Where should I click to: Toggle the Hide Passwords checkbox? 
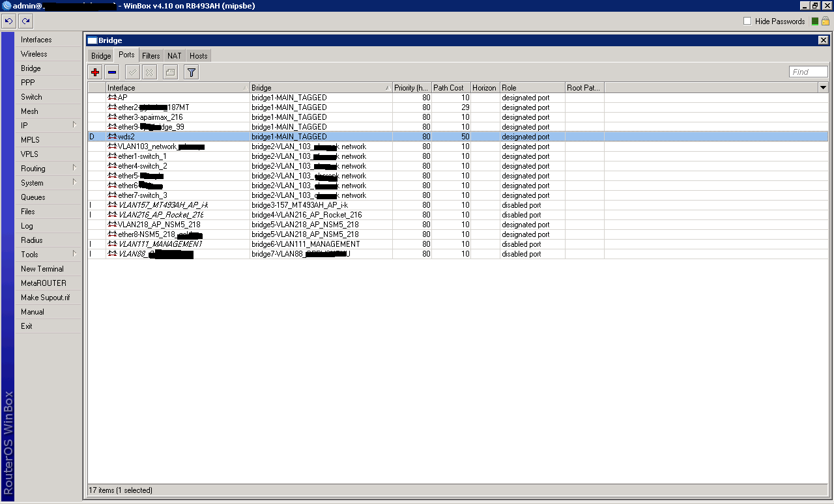pos(747,21)
